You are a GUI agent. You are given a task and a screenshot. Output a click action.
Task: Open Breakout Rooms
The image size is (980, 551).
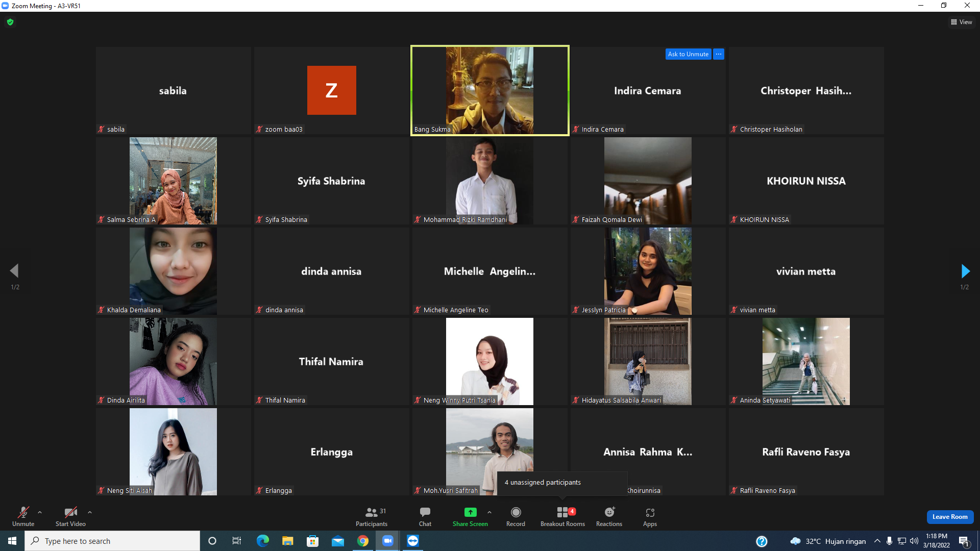click(562, 516)
